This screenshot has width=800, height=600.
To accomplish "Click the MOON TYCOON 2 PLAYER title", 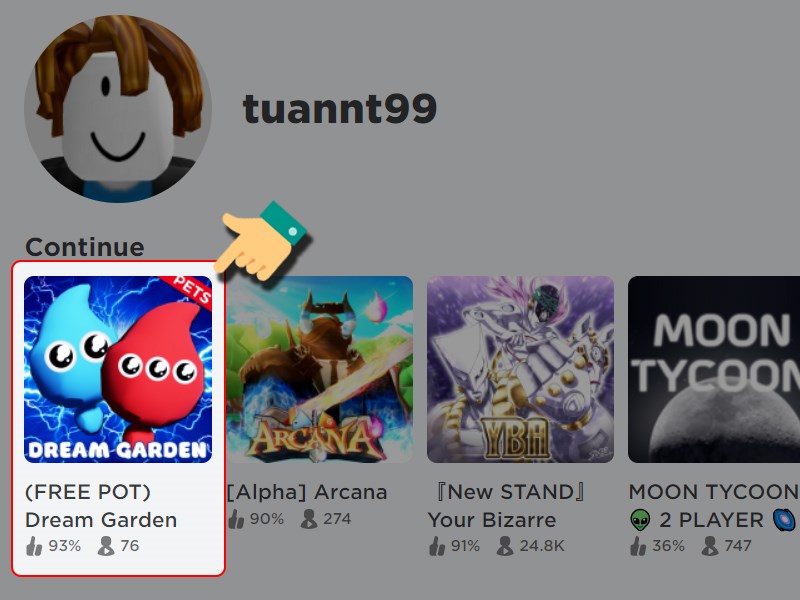I will click(x=714, y=506).
